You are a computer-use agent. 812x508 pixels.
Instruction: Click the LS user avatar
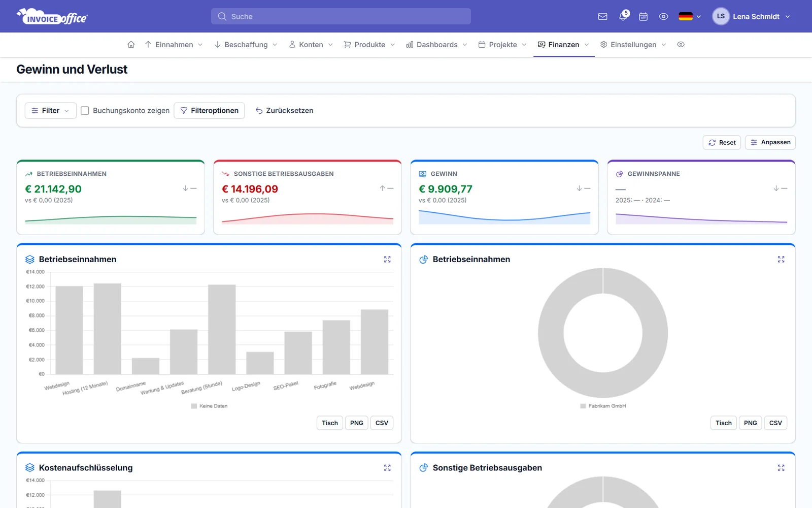pos(721,16)
